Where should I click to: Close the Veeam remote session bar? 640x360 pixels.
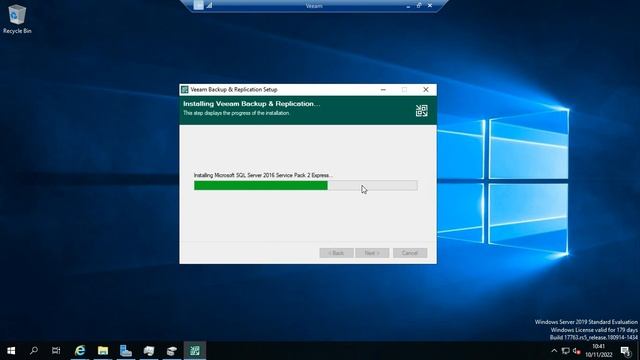pyautogui.click(x=430, y=6)
